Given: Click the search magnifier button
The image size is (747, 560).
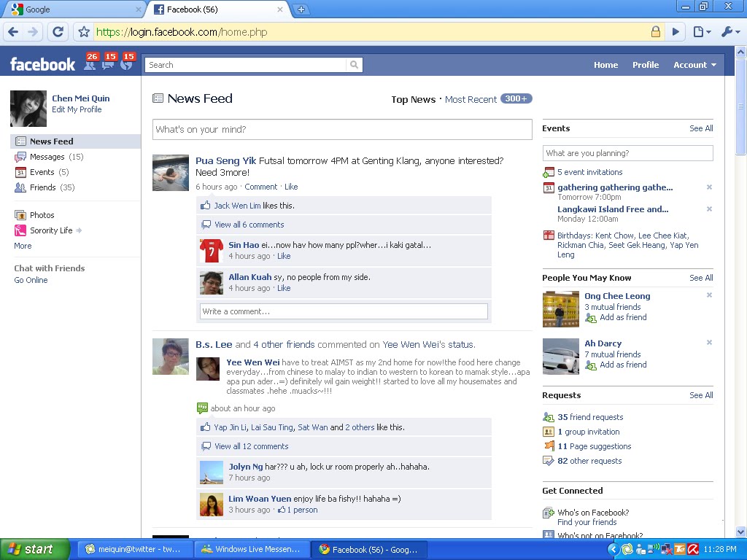Looking at the screenshot, I should [354, 65].
